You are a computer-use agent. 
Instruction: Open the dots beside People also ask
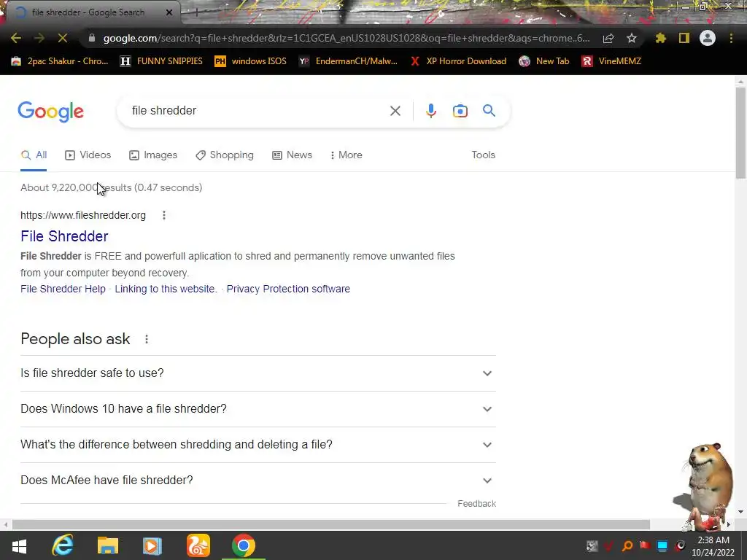(x=147, y=339)
